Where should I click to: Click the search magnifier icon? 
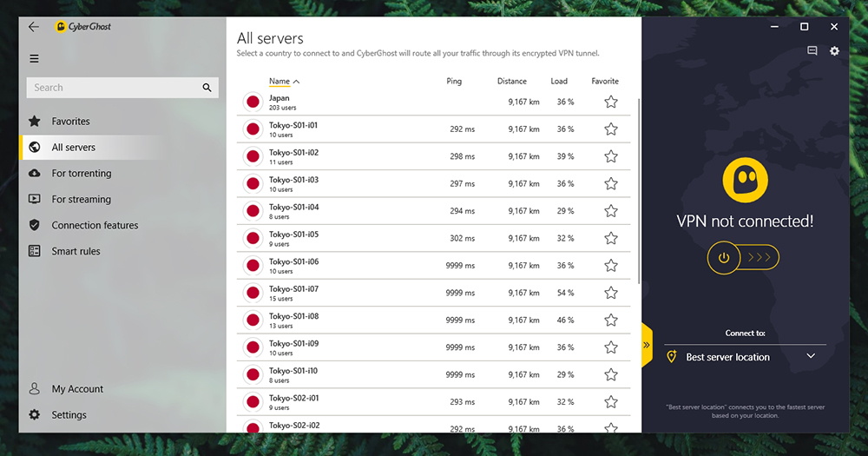pyautogui.click(x=207, y=88)
